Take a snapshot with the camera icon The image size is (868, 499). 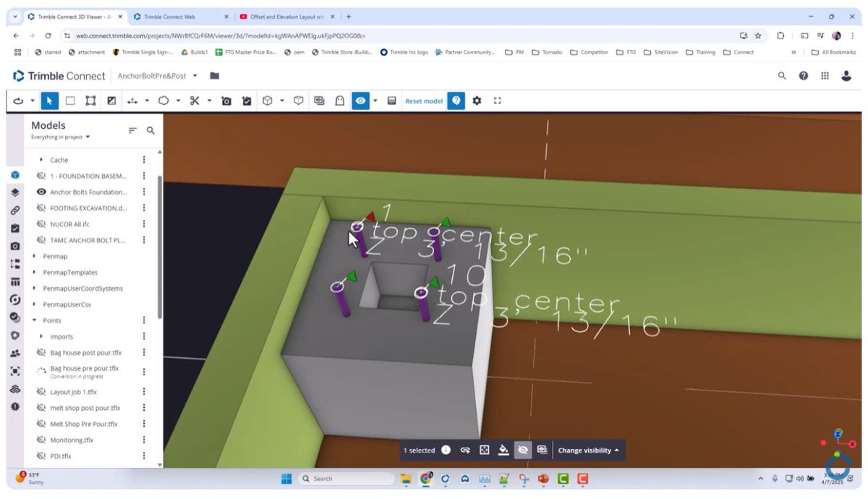226,101
